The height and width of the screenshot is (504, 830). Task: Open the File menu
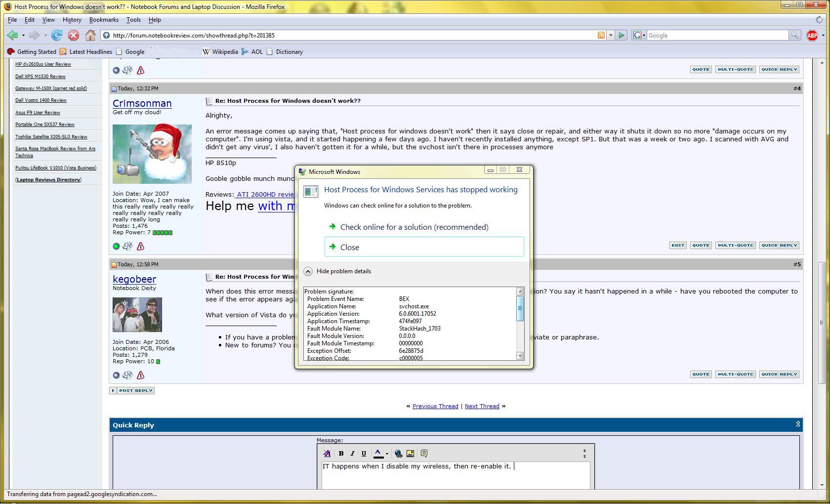point(12,20)
